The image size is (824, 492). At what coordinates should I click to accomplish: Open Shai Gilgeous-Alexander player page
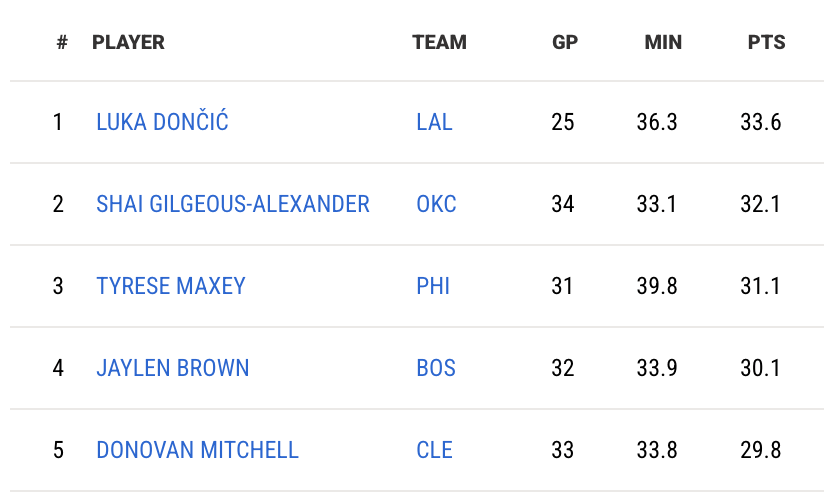pos(233,204)
